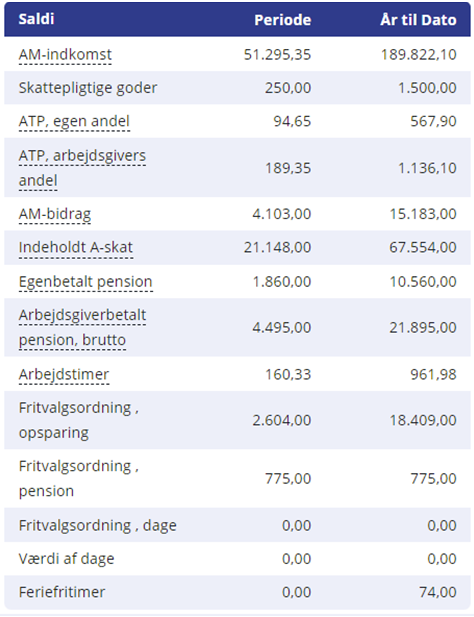This screenshot has height=617, width=474.
Task: Click the Egenbetalt pension underlined label
Action: coord(85,282)
